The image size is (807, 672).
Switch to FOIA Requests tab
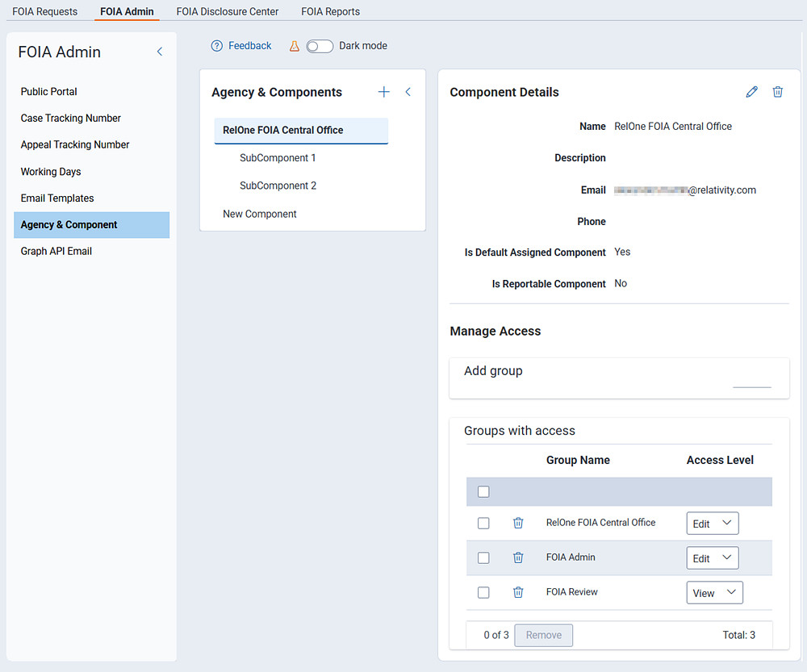[44, 11]
